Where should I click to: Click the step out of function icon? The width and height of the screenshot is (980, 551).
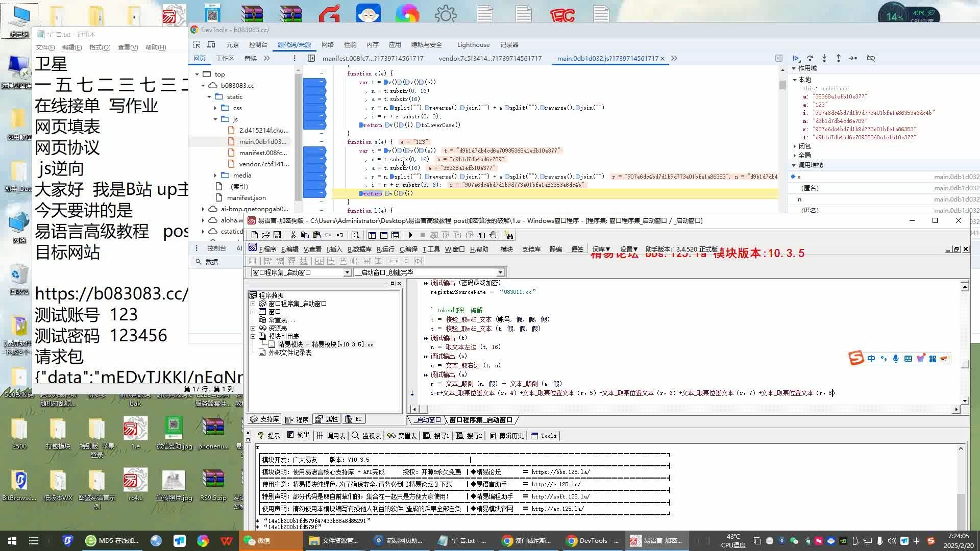click(839, 59)
